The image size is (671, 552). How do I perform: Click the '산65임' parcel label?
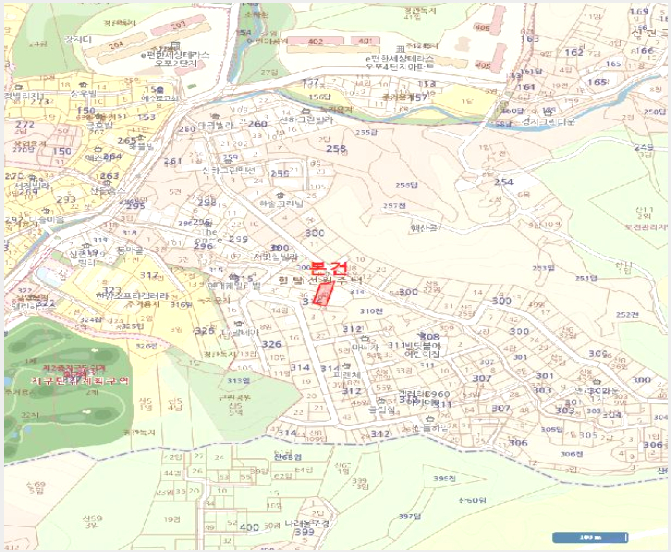[288, 457]
